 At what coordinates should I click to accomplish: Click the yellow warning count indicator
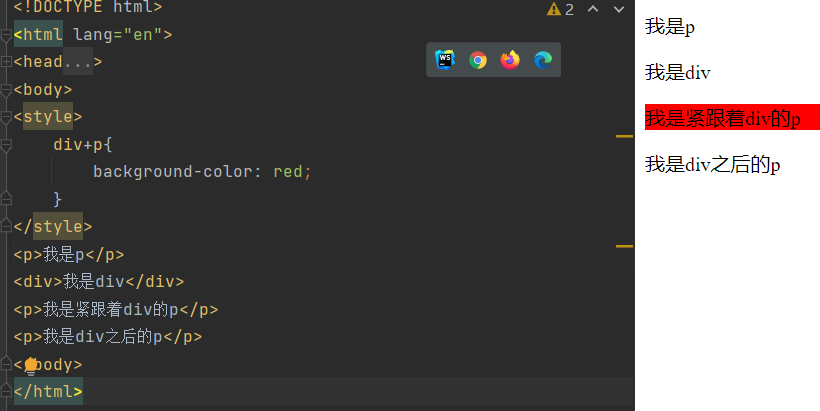560,9
